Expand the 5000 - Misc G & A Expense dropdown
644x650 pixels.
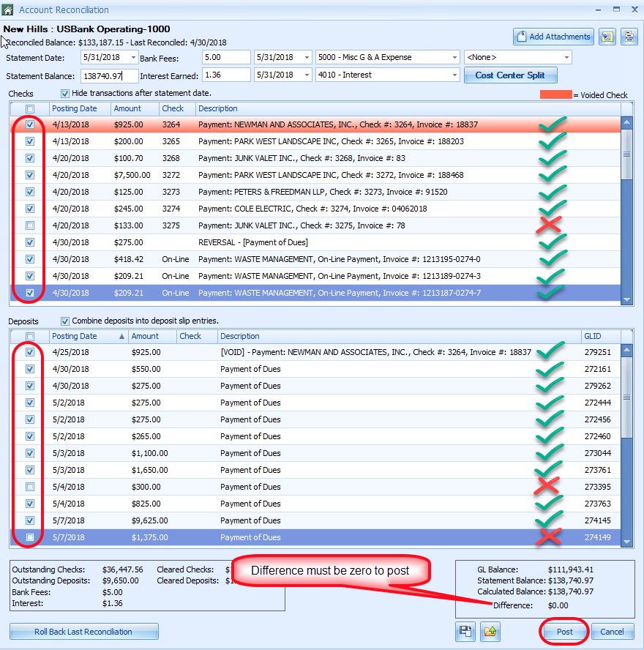point(454,58)
